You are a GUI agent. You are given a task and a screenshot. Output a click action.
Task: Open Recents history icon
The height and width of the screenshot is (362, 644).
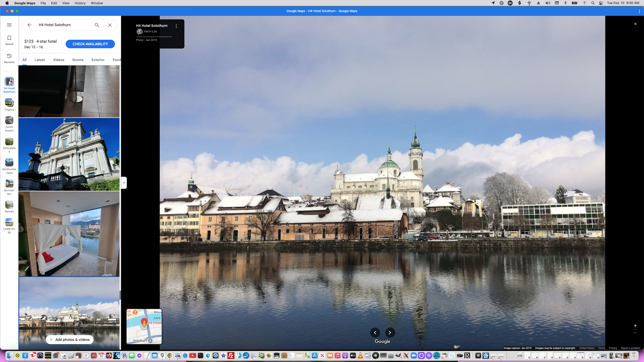click(x=9, y=56)
